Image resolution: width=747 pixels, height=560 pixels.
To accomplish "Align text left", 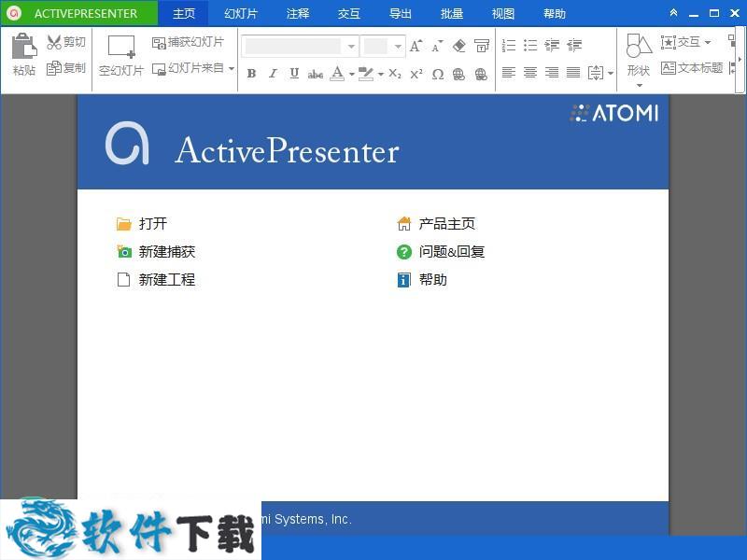I will [509, 73].
